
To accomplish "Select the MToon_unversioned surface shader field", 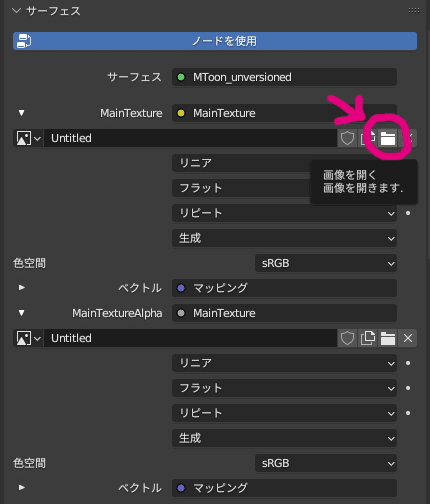I will pos(284,77).
